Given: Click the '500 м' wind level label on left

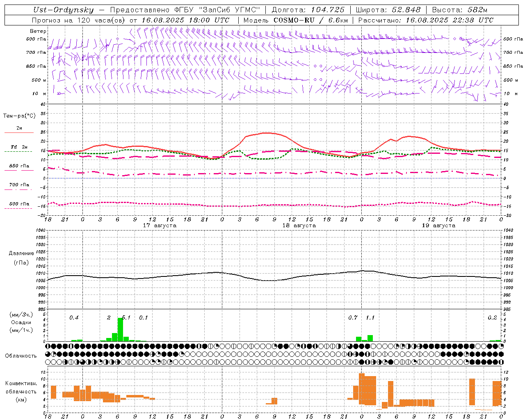Looking at the screenshot, I should point(39,80).
